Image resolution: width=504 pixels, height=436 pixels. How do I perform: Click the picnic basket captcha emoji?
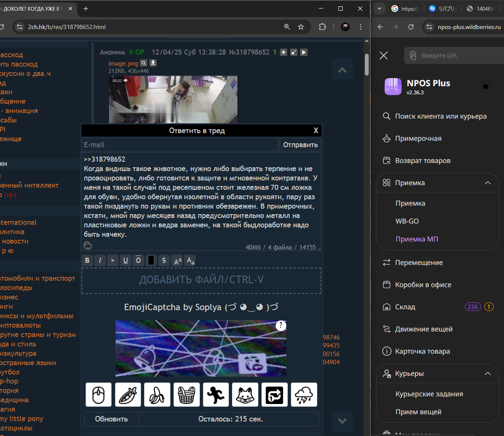186,395
